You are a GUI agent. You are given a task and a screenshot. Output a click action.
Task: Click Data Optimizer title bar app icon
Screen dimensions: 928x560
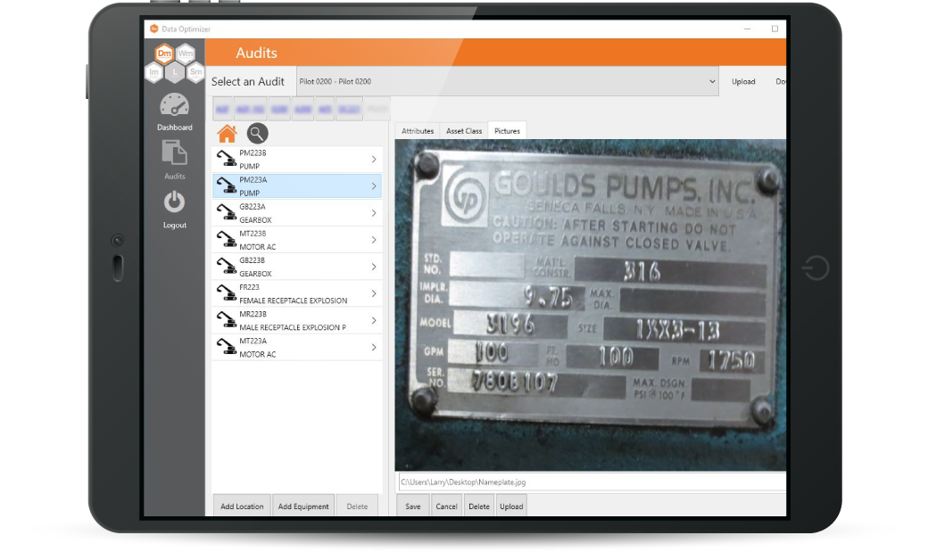click(x=153, y=29)
